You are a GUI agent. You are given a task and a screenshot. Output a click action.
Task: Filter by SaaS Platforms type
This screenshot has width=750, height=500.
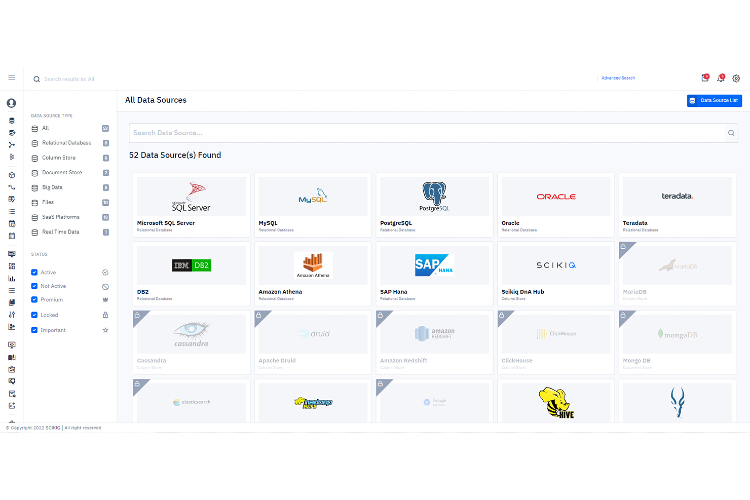point(70,217)
